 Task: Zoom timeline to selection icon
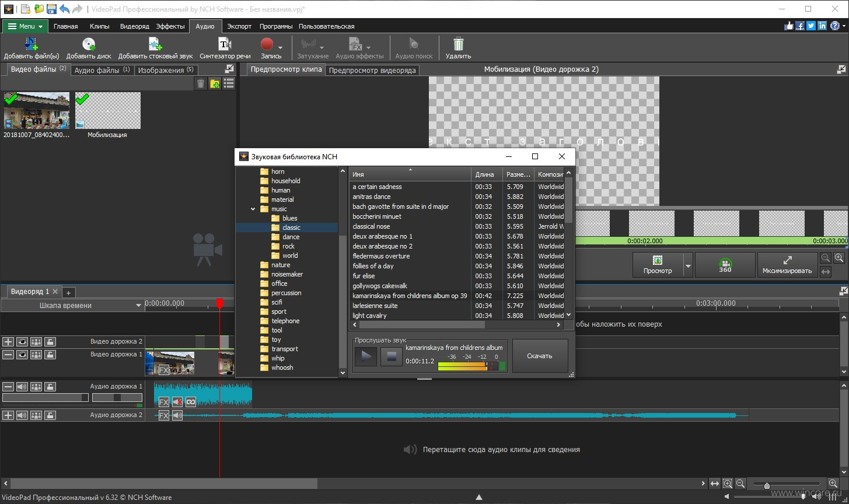pyautogui.click(x=728, y=484)
